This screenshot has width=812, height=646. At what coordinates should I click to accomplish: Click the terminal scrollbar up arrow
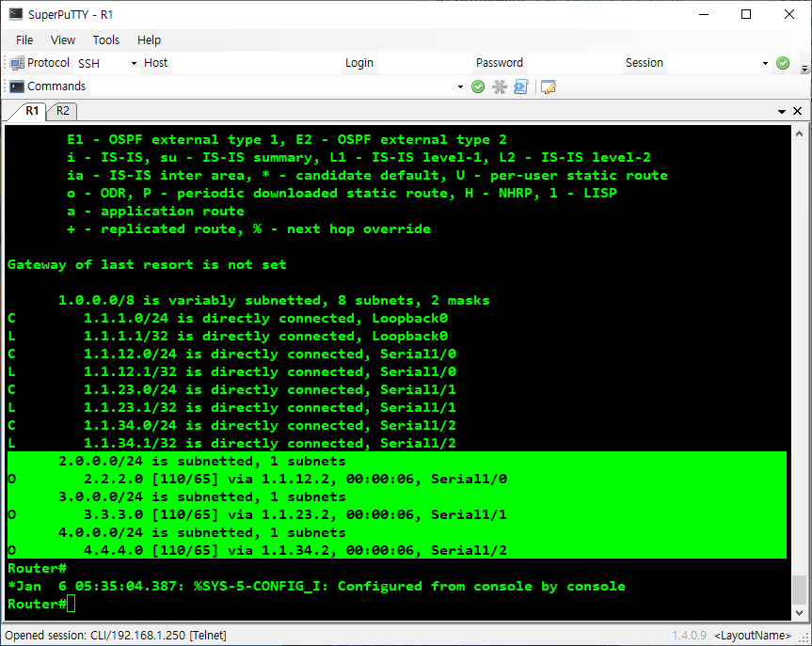[799, 134]
